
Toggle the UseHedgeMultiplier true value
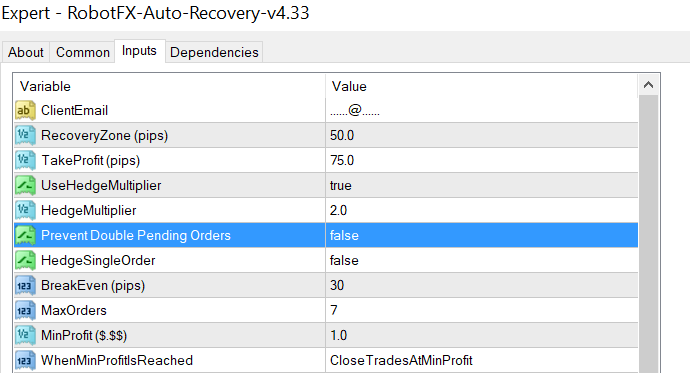pos(481,185)
